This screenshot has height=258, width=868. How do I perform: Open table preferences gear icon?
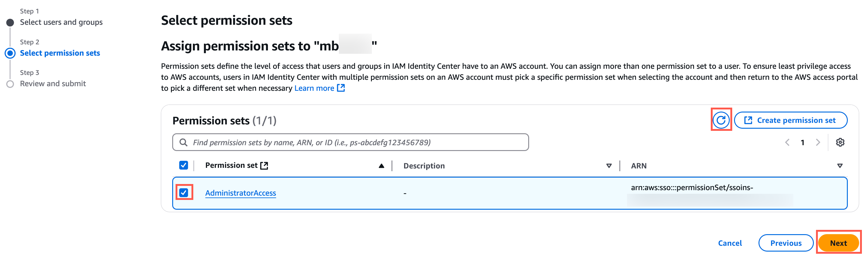(840, 142)
